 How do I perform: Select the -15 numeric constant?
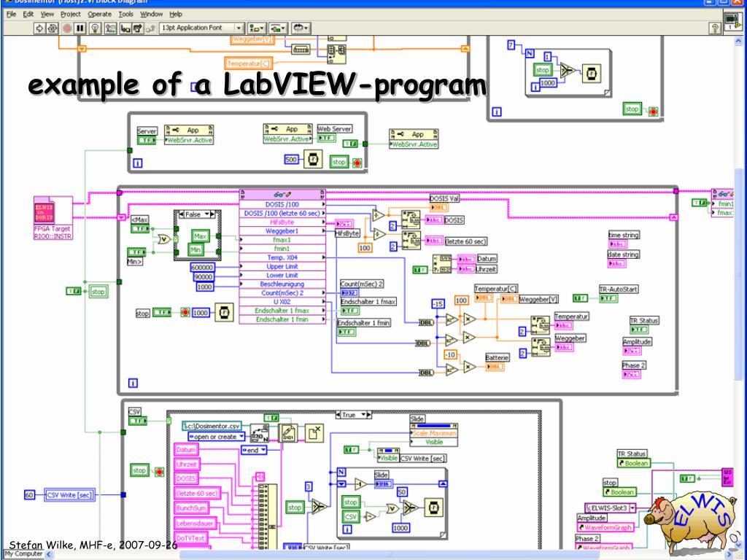coord(438,304)
